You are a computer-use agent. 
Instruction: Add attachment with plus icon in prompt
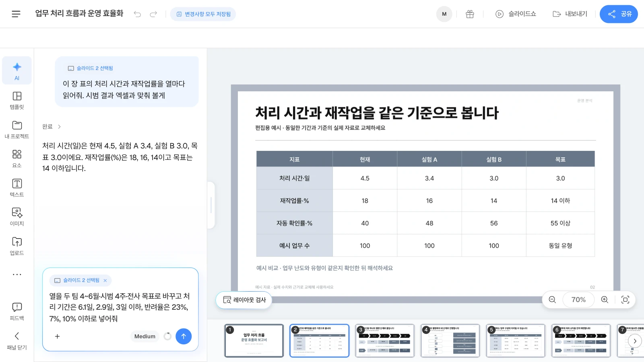pos(57,336)
